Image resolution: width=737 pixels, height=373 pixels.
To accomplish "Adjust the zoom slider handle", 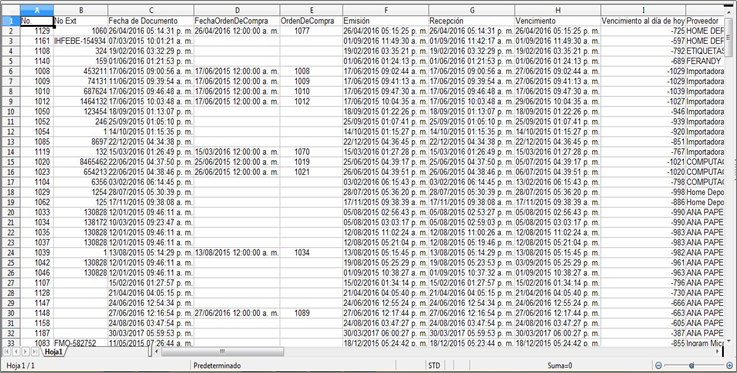I will click(x=691, y=365).
